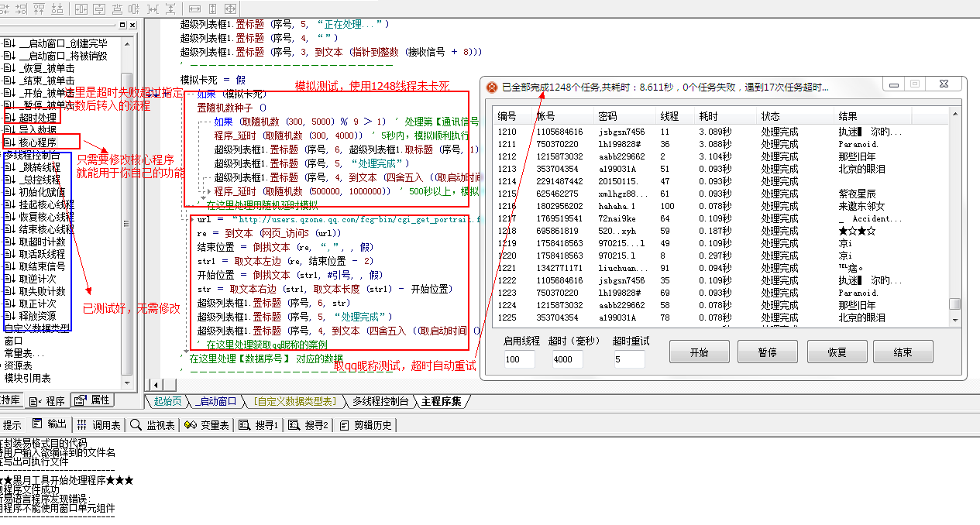
Task: Click 暂停 button in task dialog
Action: click(x=767, y=352)
